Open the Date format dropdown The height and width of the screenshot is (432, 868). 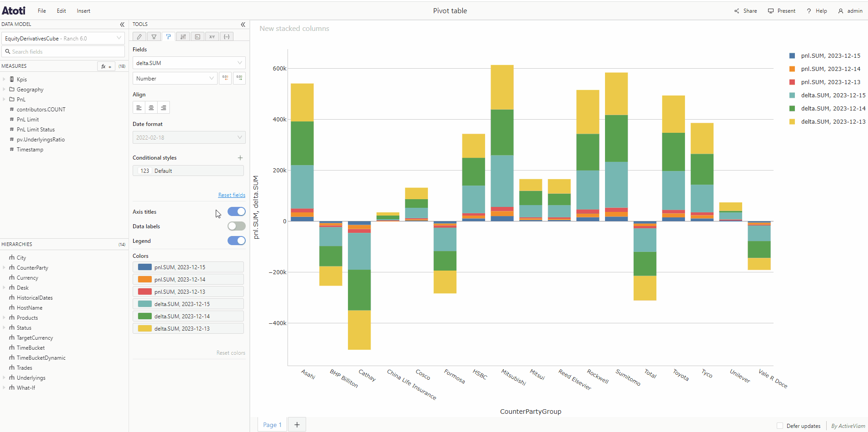point(189,137)
